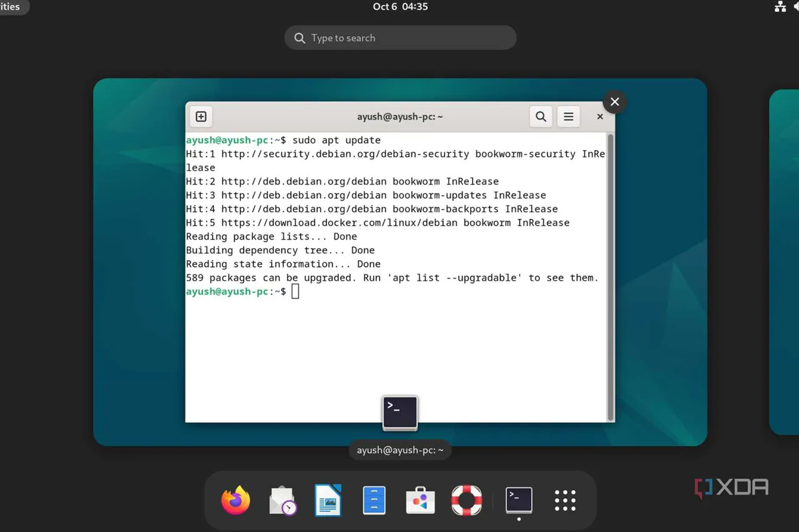Open the terminal hamburger menu
The width and height of the screenshot is (799, 532).
[569, 117]
